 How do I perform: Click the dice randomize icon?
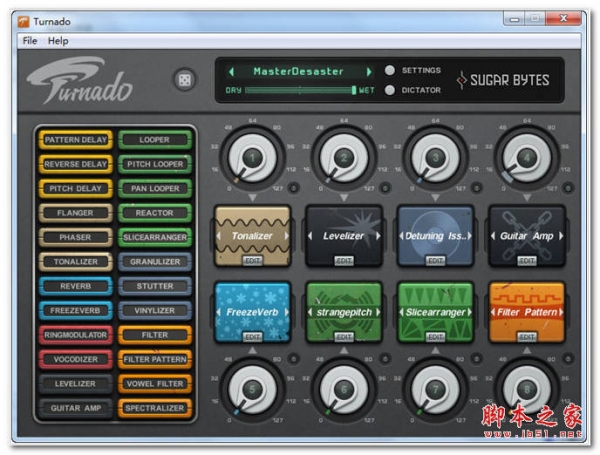coord(185,80)
